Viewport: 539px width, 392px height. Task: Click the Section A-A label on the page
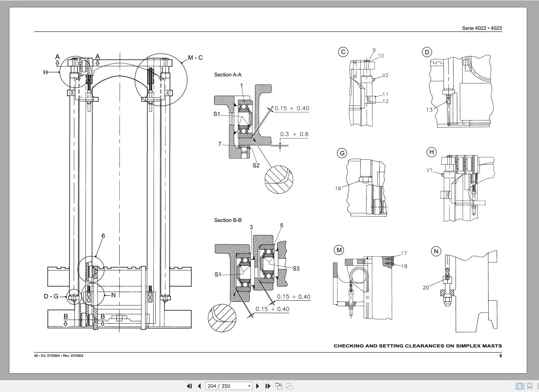[228, 75]
